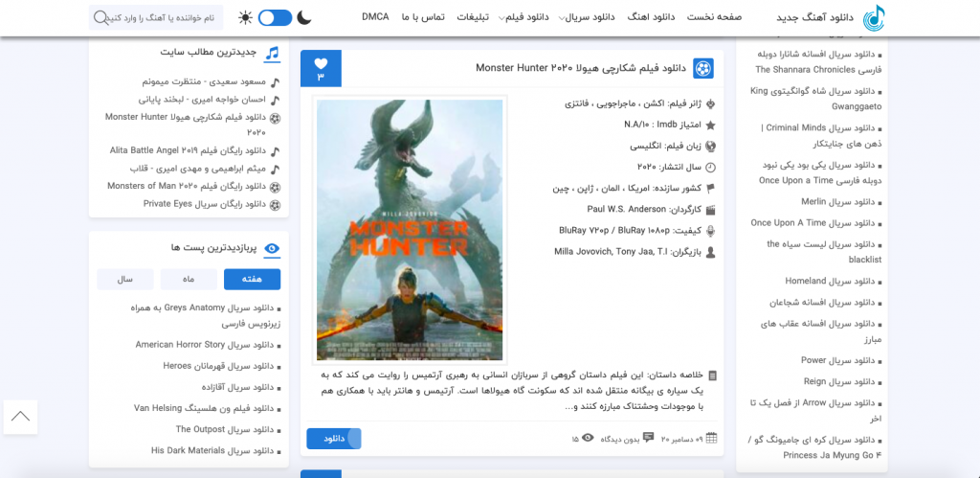Expand the دانلود فیلم dropdown menu

click(x=523, y=17)
